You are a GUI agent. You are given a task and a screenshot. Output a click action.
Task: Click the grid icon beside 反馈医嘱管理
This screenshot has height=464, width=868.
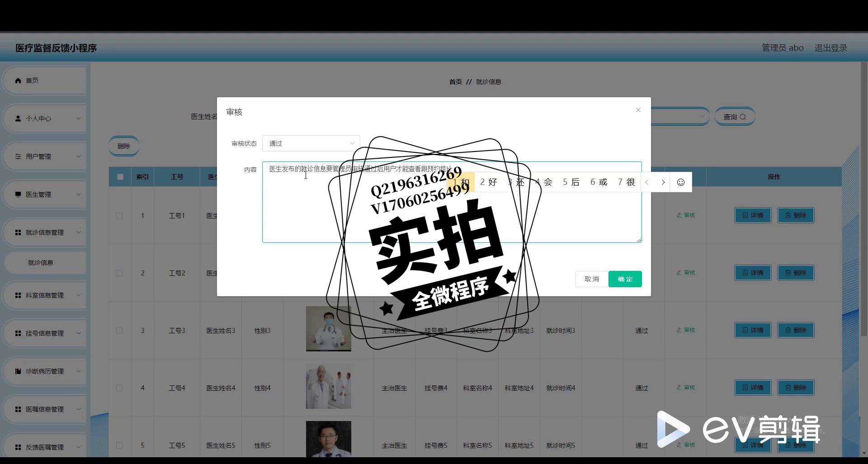pyautogui.click(x=18, y=447)
